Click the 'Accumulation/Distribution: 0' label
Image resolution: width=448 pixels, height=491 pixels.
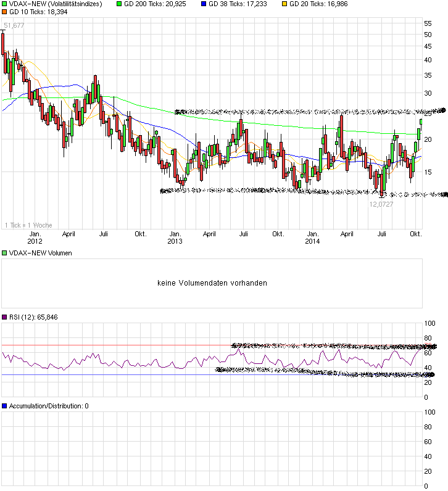tap(49, 406)
